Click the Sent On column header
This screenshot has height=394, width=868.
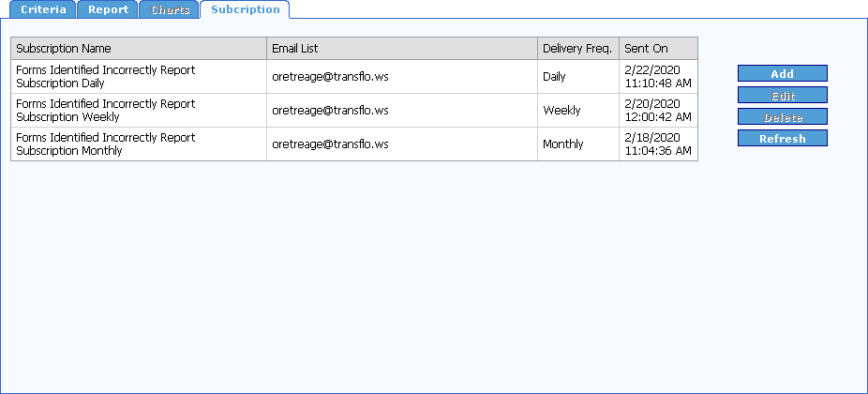tap(658, 49)
